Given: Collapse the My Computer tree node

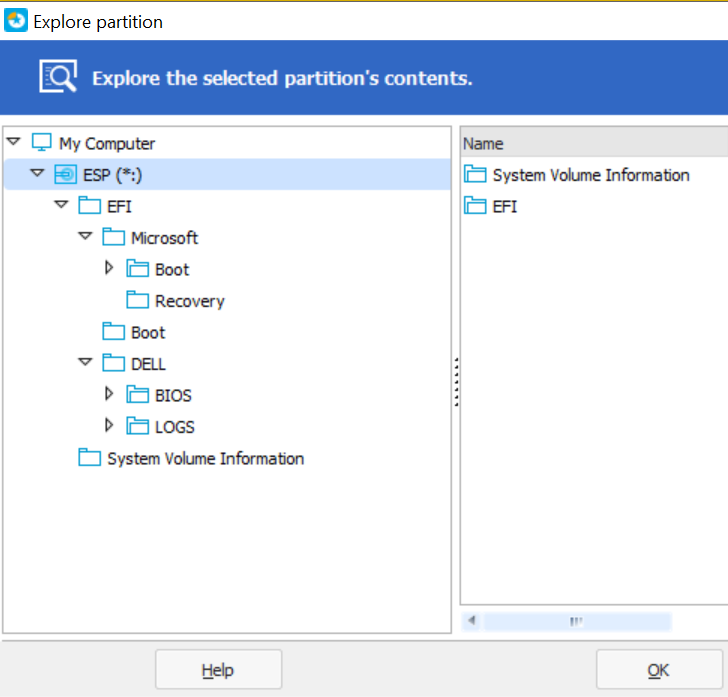Looking at the screenshot, I should pos(14,141).
